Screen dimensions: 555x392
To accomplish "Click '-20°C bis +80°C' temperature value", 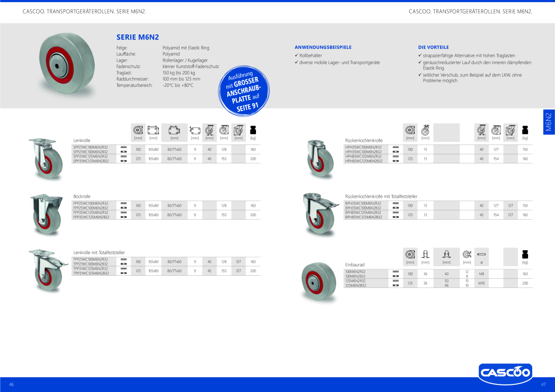I will pyautogui.click(x=178, y=85).
